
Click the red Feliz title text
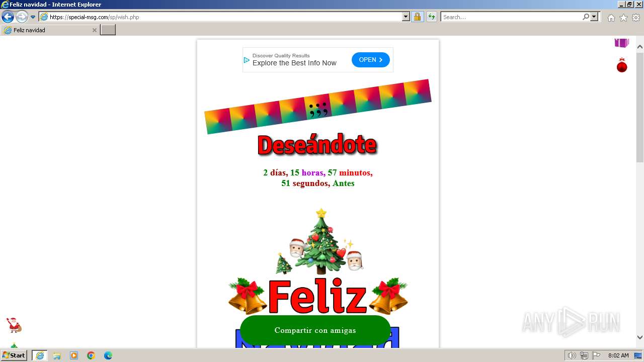(317, 297)
